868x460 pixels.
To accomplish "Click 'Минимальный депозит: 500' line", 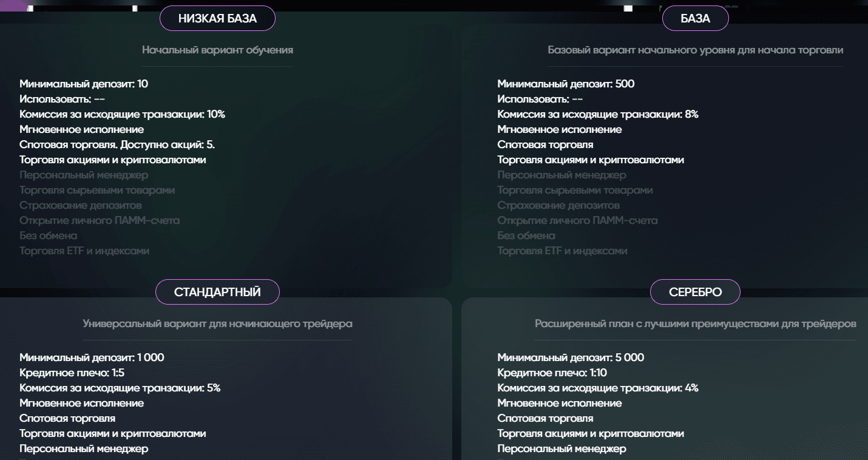I will pyautogui.click(x=566, y=84).
